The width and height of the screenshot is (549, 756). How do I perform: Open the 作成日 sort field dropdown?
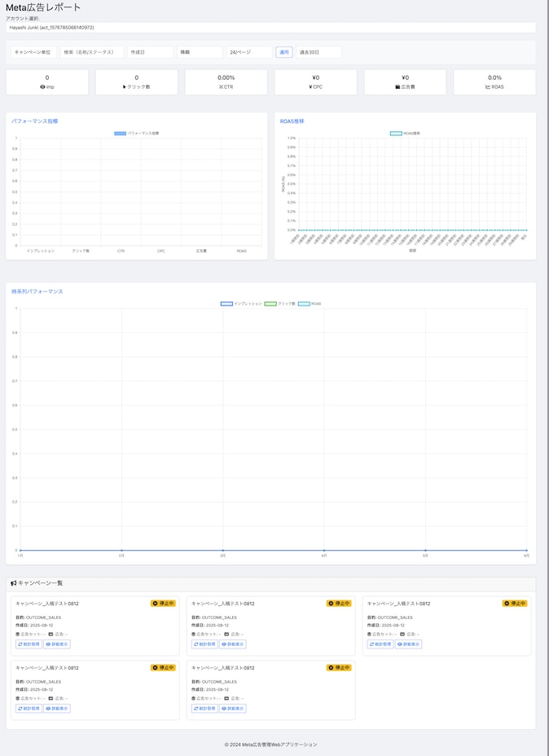pyautogui.click(x=150, y=52)
